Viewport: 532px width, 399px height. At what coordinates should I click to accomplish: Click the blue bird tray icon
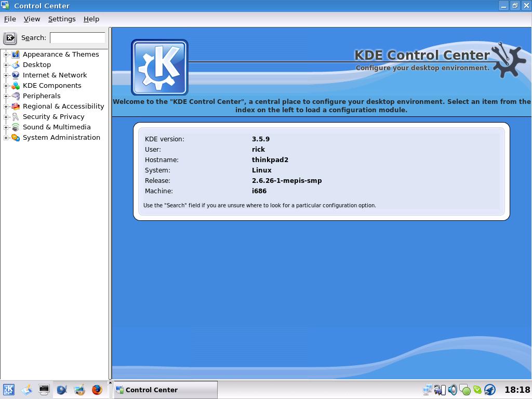coord(490,390)
